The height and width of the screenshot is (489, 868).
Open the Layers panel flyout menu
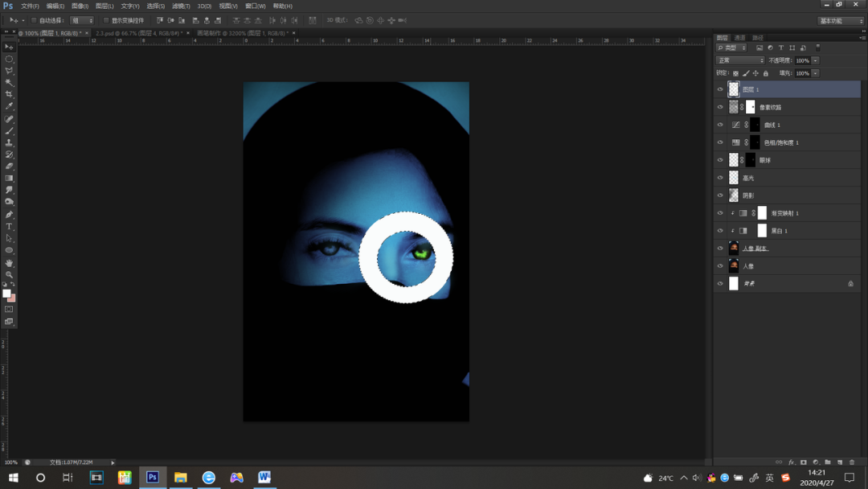click(862, 38)
